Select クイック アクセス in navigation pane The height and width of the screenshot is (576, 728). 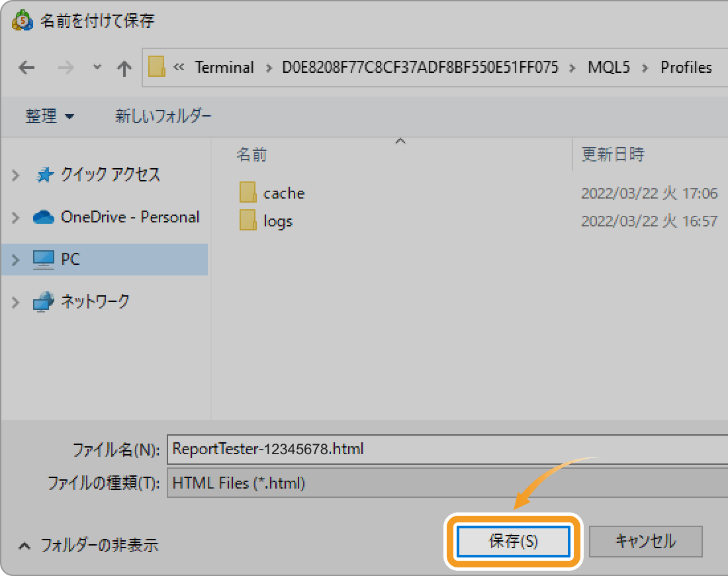[111, 175]
